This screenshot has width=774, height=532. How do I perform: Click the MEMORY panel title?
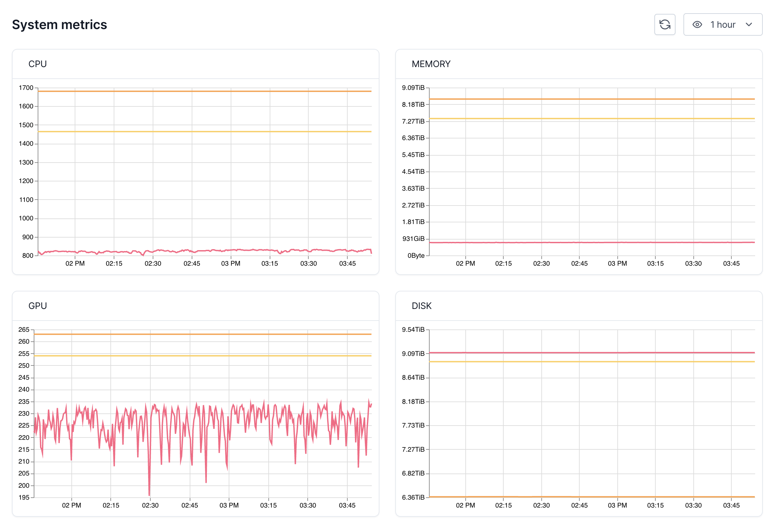[431, 64]
